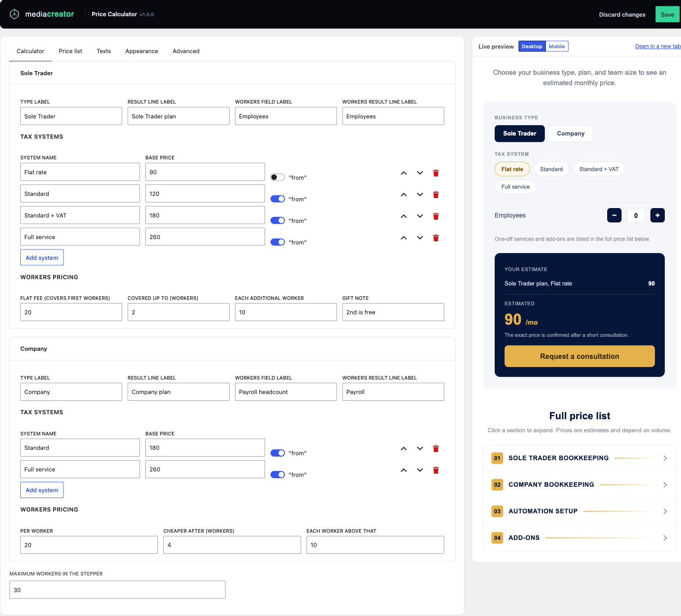Viewport: 681px width, 616px height.
Task: Choose Standard tax system chip
Action: [551, 169]
